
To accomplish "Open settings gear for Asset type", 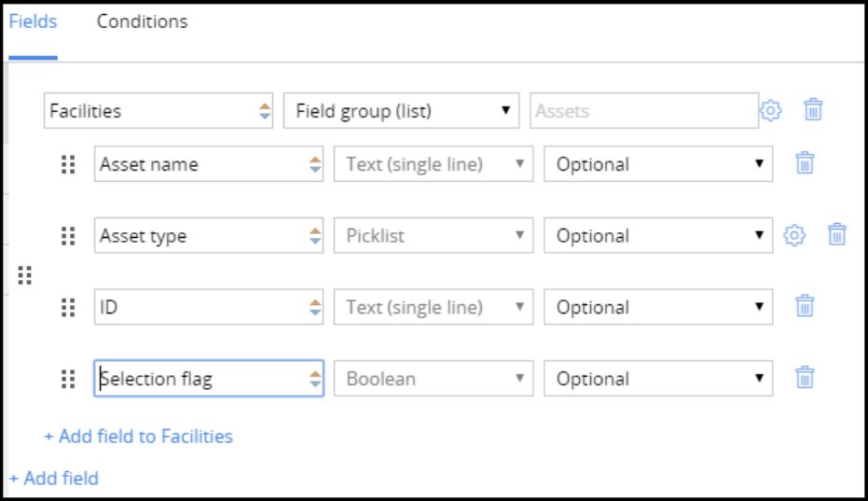I will click(x=794, y=236).
